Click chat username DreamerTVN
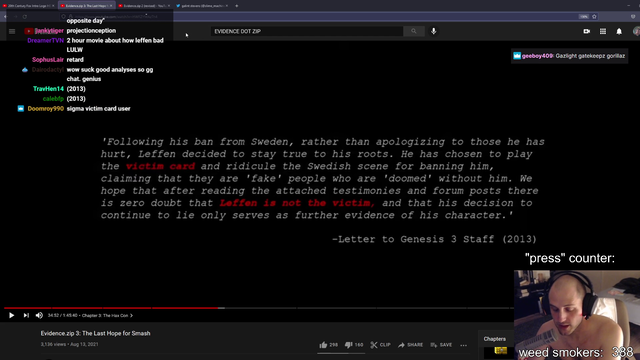The height and width of the screenshot is (360, 640). (45, 40)
